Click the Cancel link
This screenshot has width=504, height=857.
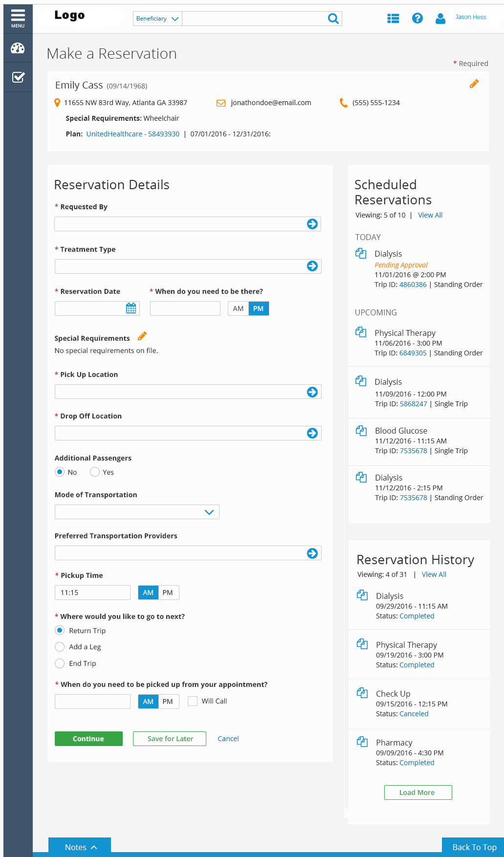(228, 739)
